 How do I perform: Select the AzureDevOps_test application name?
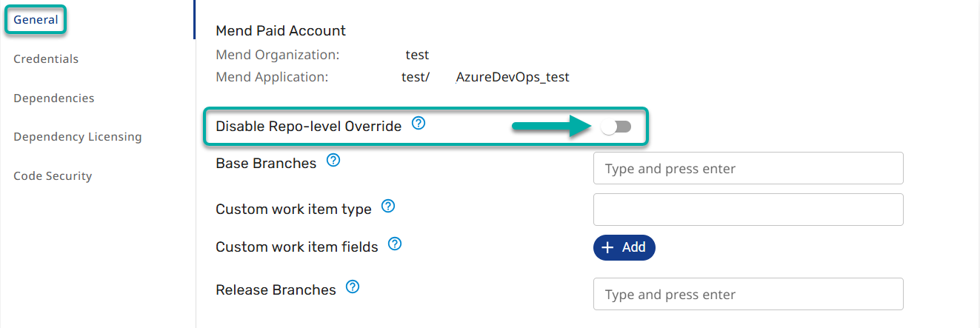513,77
